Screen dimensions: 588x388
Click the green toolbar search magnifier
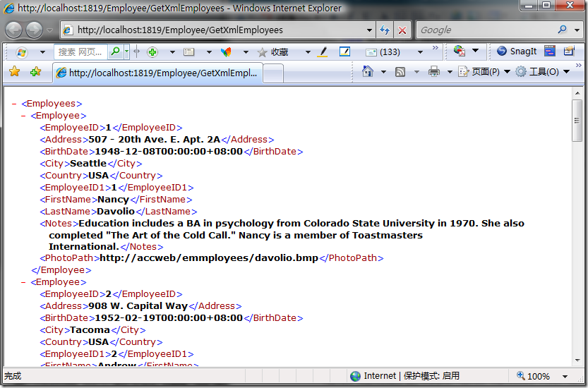[116, 51]
